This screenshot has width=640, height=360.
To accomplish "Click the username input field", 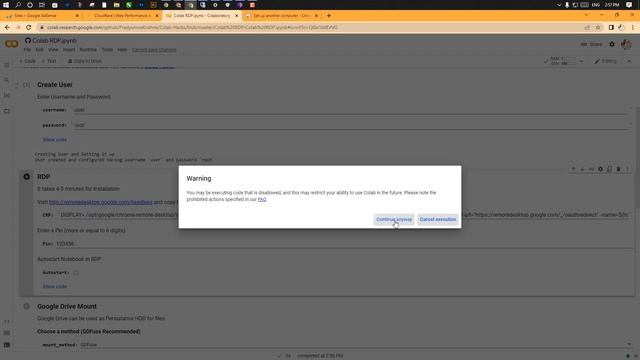I will [351, 110].
